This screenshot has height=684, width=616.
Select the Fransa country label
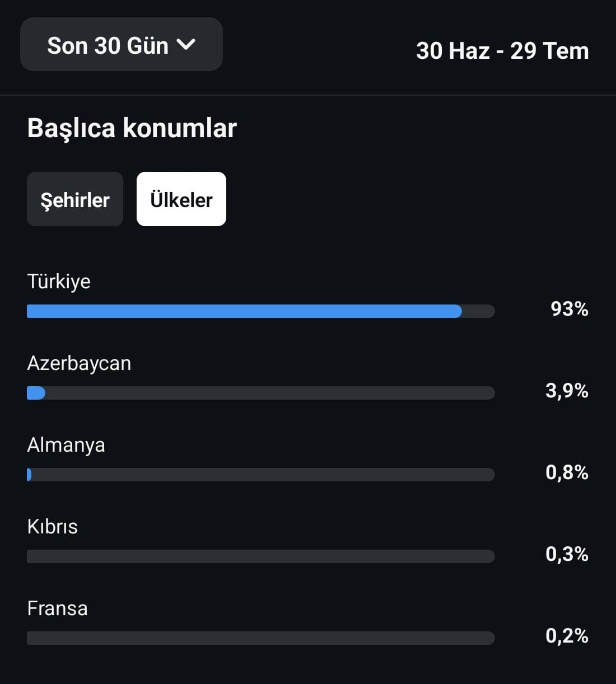tap(57, 608)
